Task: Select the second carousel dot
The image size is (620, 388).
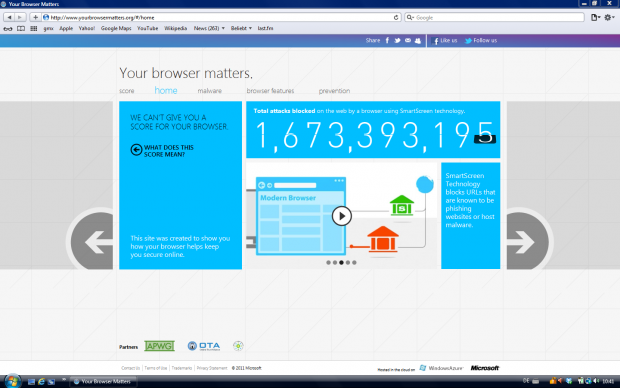Action: coord(335,263)
